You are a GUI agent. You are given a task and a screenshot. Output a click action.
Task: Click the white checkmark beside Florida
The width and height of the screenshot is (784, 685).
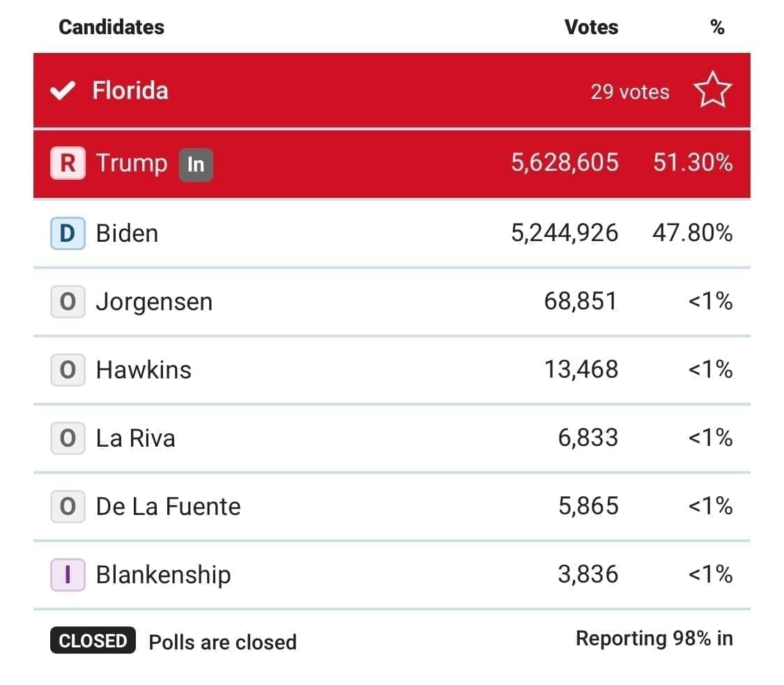click(63, 91)
